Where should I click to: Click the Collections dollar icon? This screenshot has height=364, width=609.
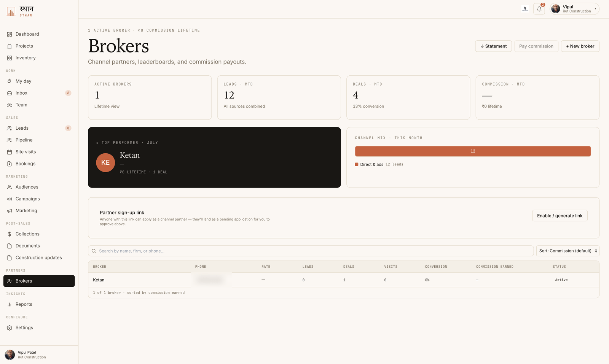pos(10,234)
